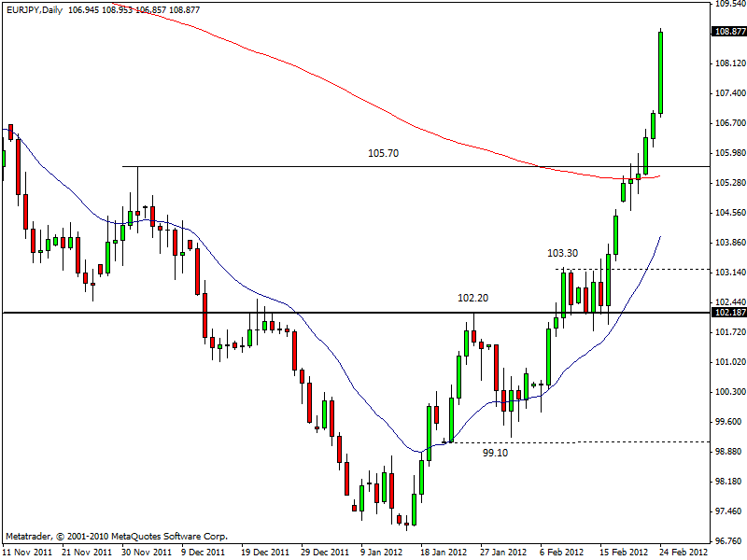
Task: Click the 96.760 price axis label
Action: coord(728,540)
